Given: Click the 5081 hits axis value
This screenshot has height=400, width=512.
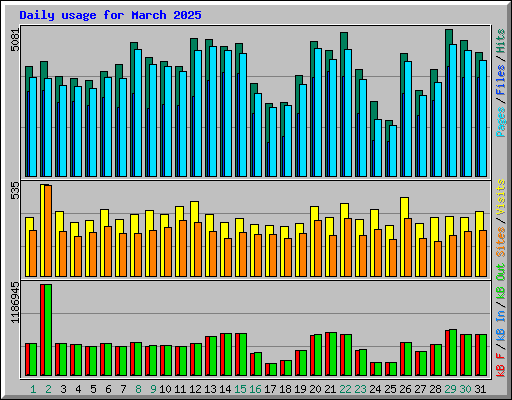Looking at the screenshot, I should [15, 40].
